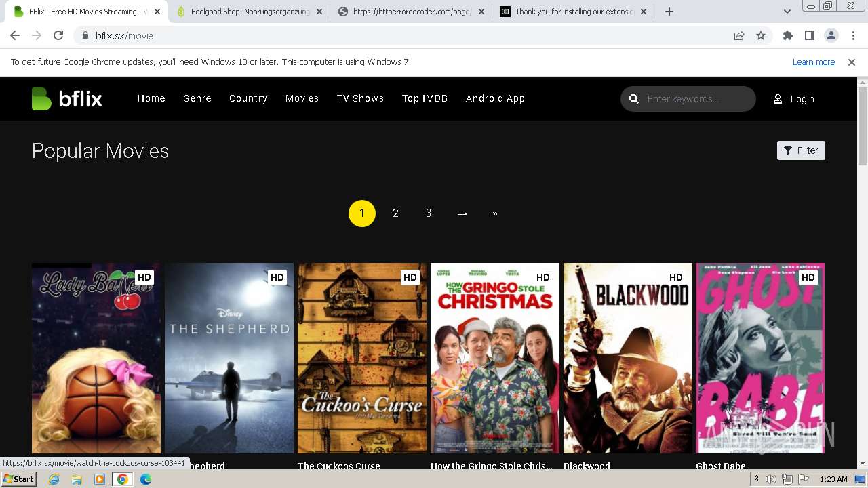Open File Explorer from taskbar
Screen dimensions: 868x488
pos(77,479)
